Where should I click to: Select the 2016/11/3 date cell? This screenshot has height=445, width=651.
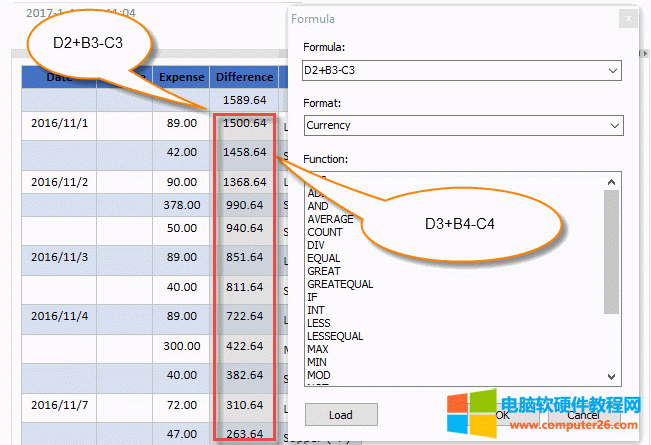coord(60,257)
